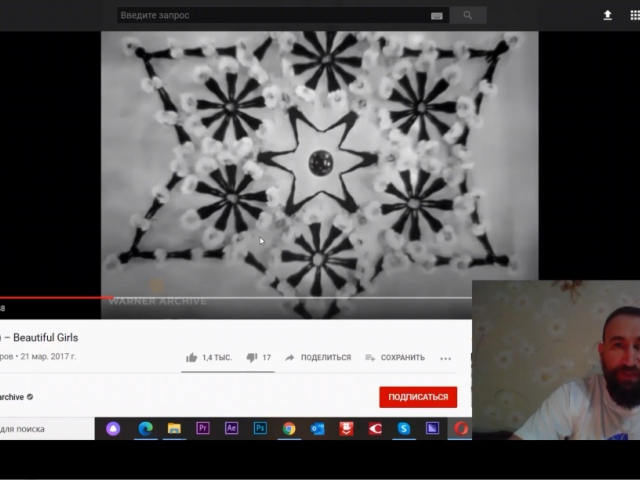640x480 pixels.
Task: Open the red crescent app in taskbar
Action: (375, 429)
